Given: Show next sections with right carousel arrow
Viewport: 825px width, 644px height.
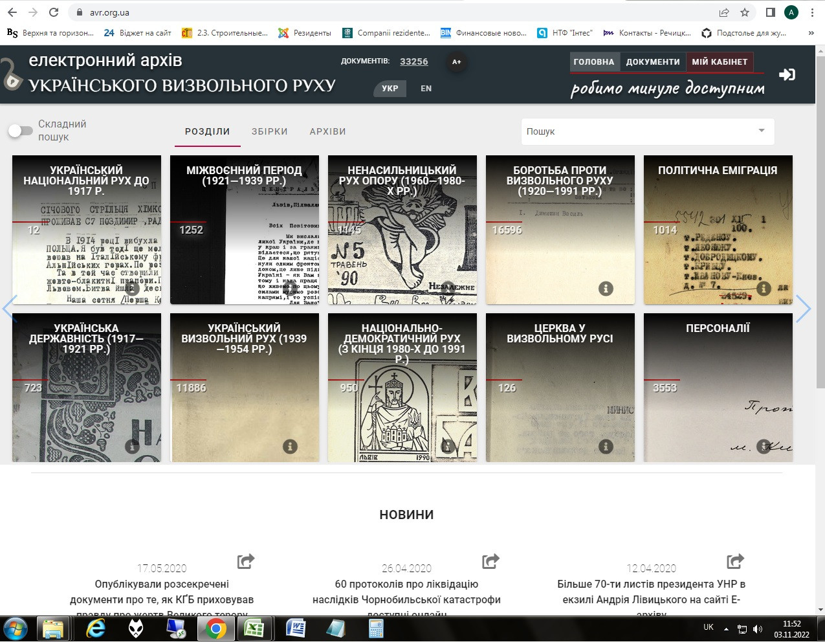Looking at the screenshot, I should coord(803,309).
